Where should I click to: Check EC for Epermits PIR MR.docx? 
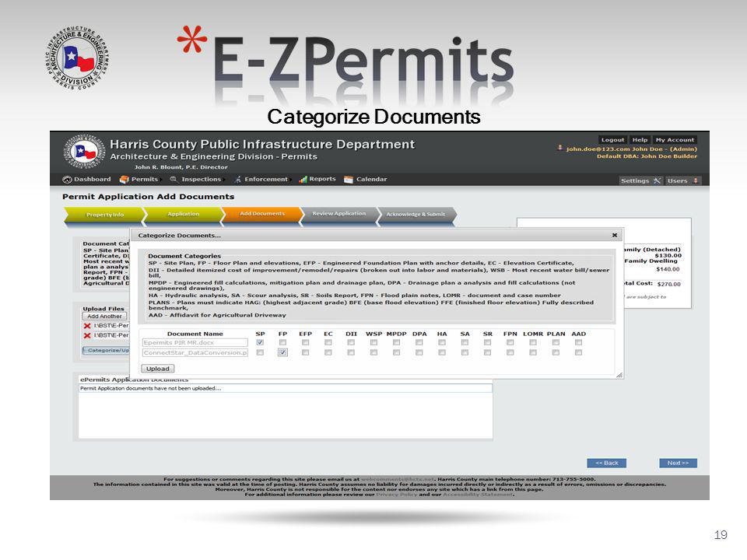[x=328, y=342]
